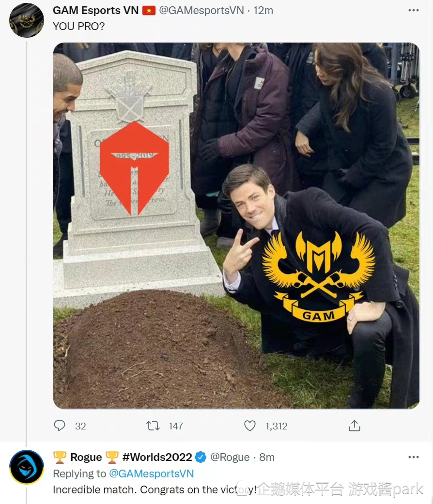Click the @GAMesportsVN handle in the tweet header
The image size is (433, 504).
[201, 10]
